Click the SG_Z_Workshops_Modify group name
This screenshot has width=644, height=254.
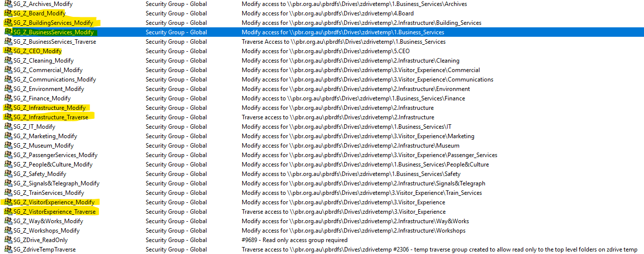(46, 231)
